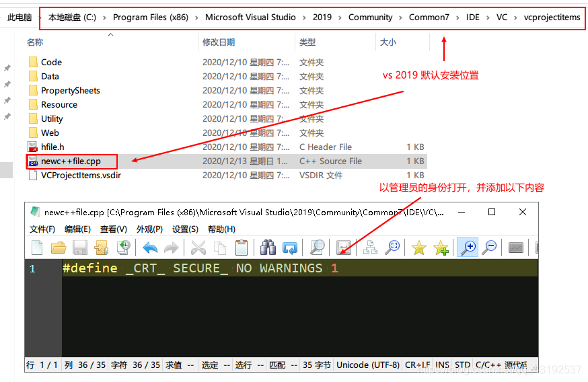Expand the chevron after Microsoft Visual Studio
This screenshot has height=382, width=588.
(x=304, y=17)
